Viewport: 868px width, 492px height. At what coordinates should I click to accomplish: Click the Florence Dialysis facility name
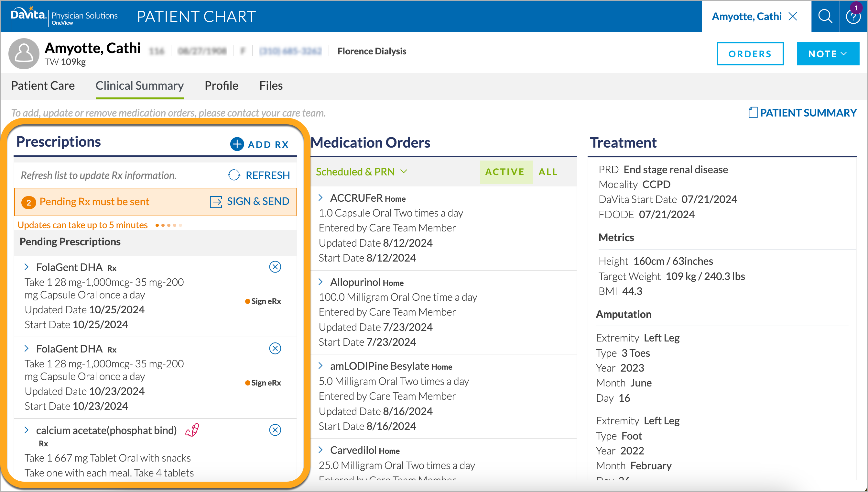point(372,51)
